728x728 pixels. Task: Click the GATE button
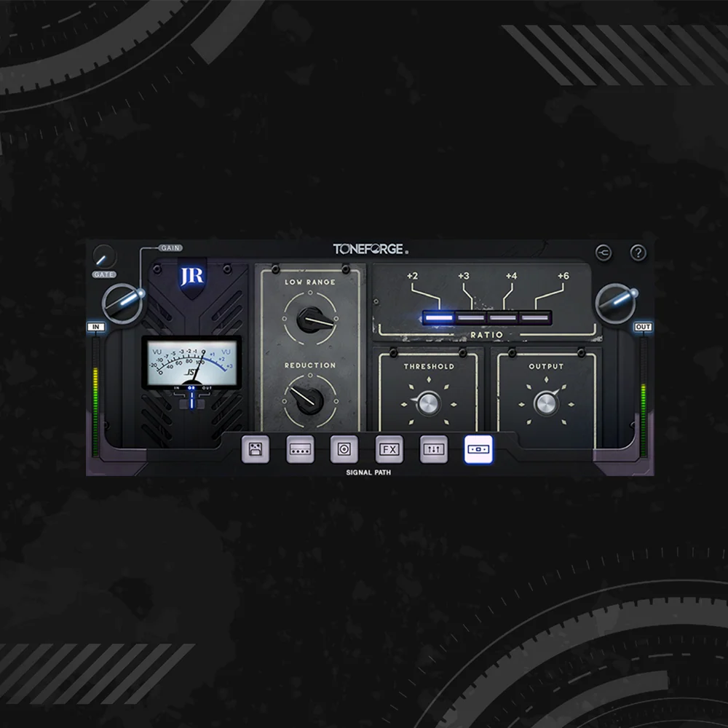pos(103,274)
